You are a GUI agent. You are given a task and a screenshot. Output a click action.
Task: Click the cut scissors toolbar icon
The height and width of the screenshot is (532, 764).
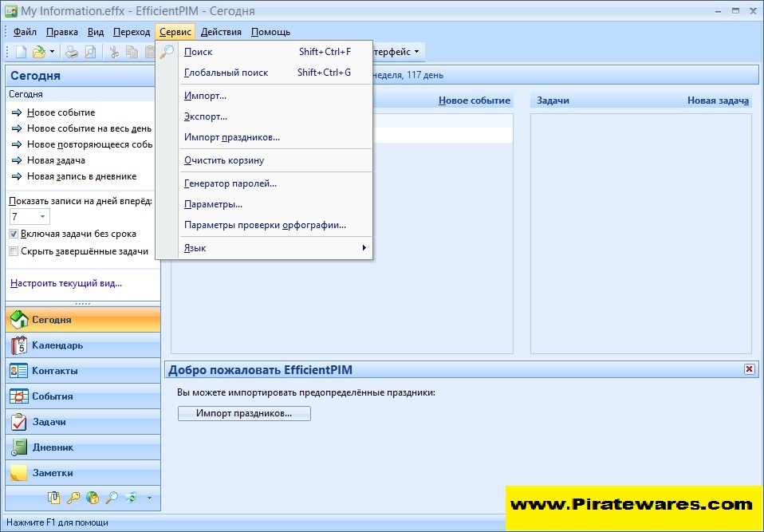point(114,52)
